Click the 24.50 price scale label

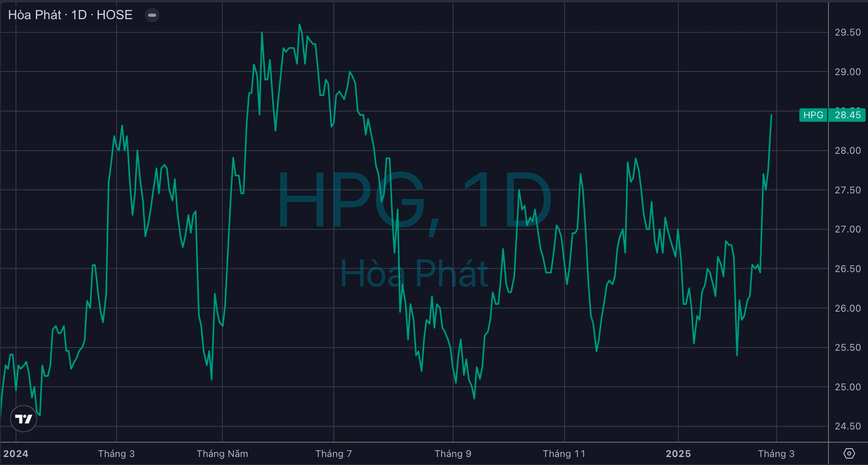click(x=848, y=426)
